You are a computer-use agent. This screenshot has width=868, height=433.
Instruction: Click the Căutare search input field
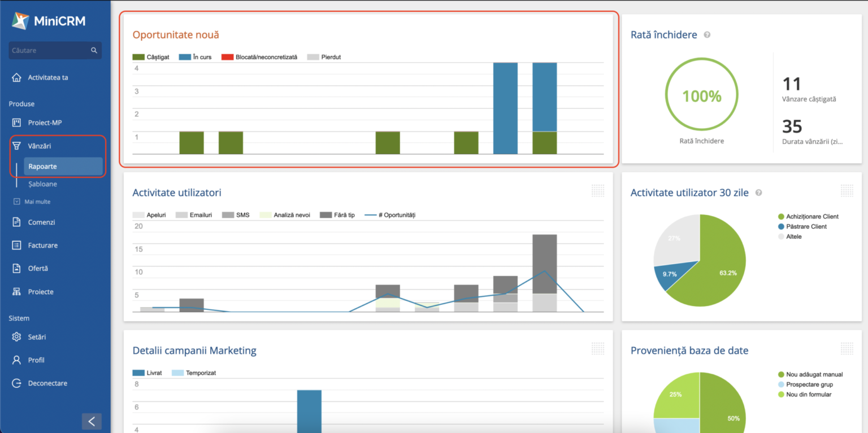[x=50, y=51]
